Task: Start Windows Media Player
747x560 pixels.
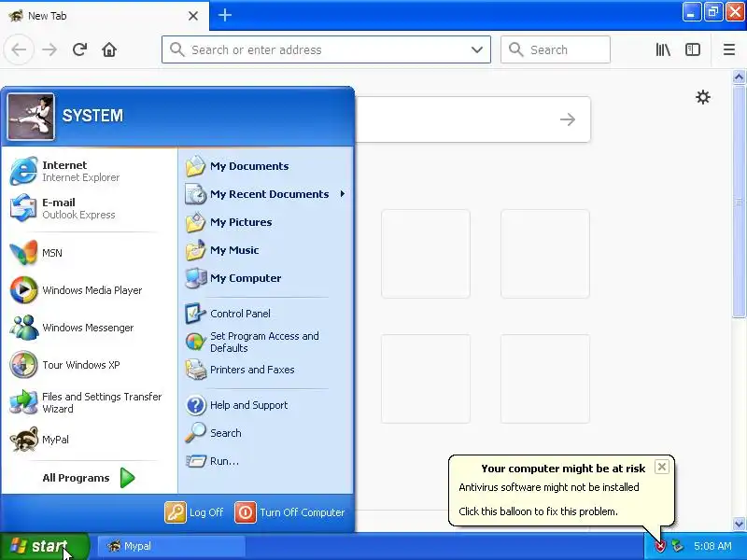Action: tap(89, 290)
